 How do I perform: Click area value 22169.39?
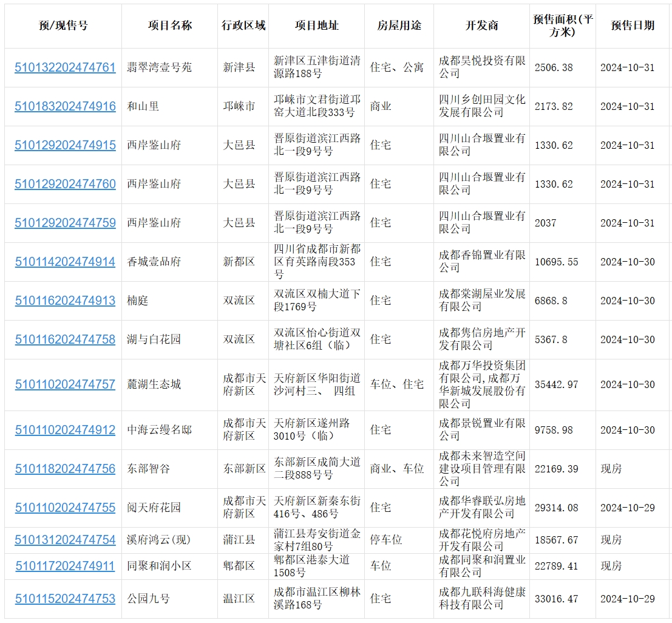click(556, 469)
